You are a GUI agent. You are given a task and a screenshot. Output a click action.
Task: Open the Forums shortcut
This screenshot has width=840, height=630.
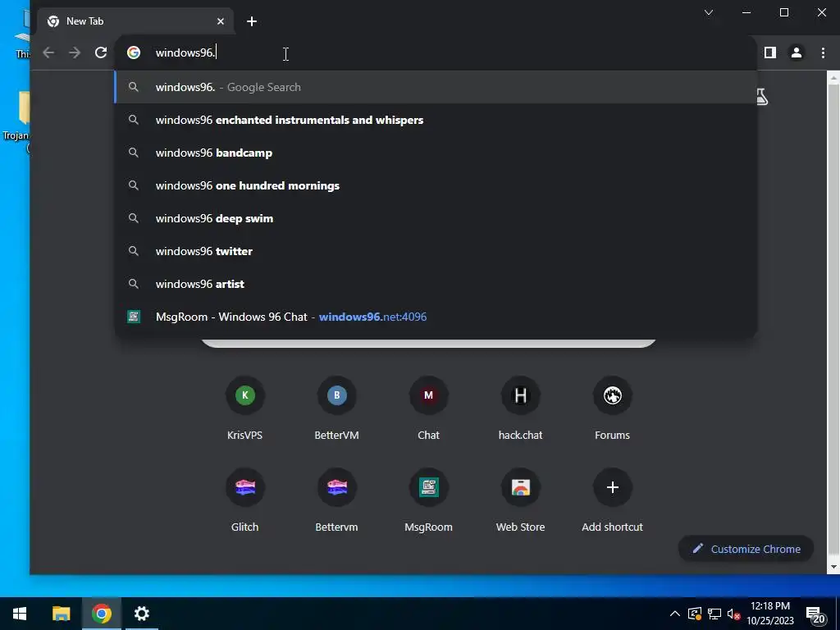[x=612, y=409]
